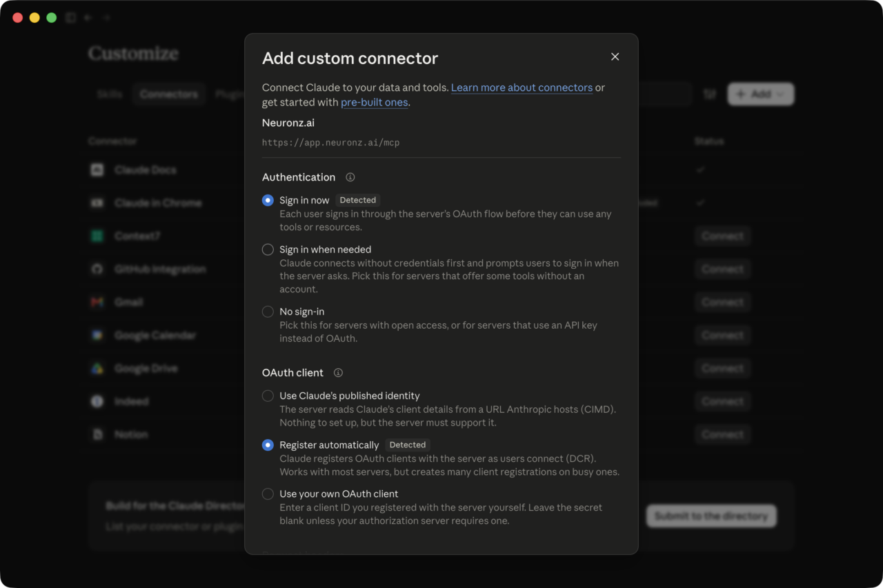Viewport: 883px width, 588px height.
Task: Click the Context7 connector icon
Action: (x=97, y=236)
